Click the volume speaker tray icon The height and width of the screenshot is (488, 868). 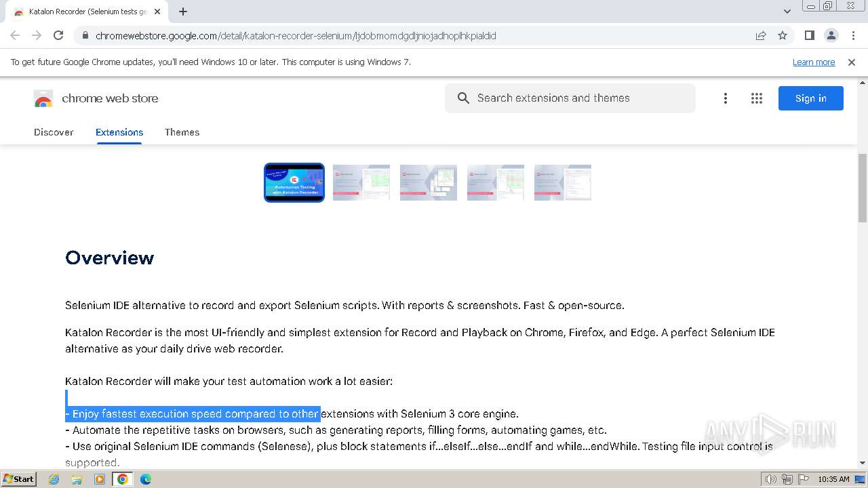point(771,479)
